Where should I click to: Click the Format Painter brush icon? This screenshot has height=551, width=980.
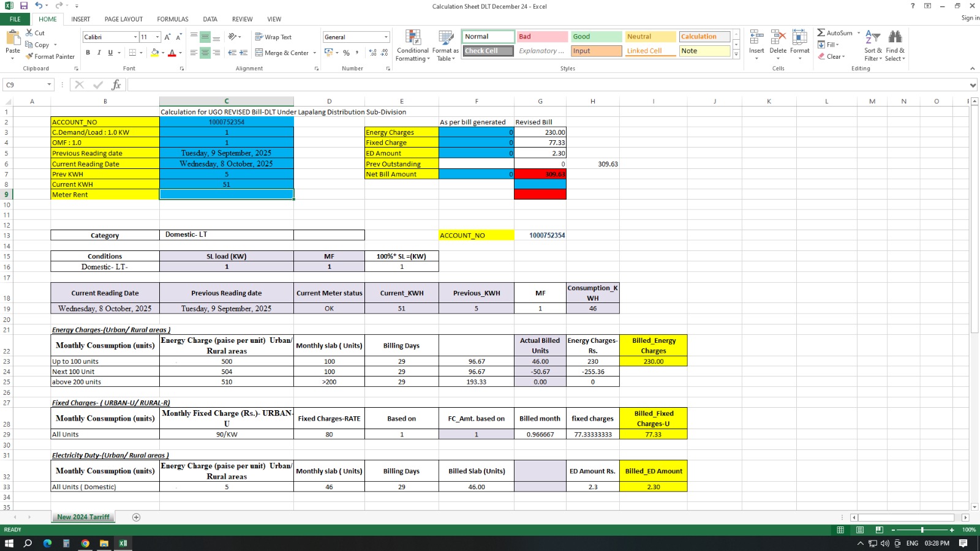(x=29, y=56)
